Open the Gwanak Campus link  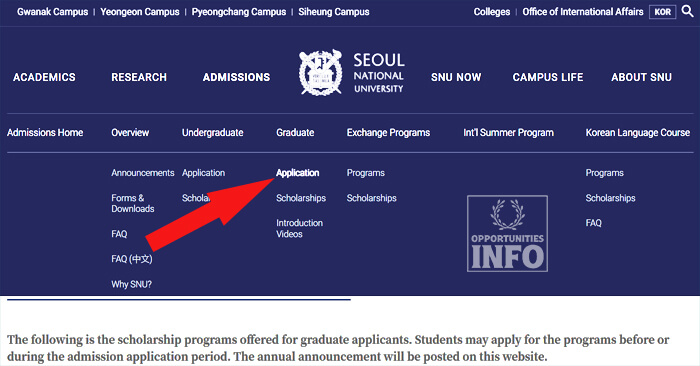coord(53,12)
